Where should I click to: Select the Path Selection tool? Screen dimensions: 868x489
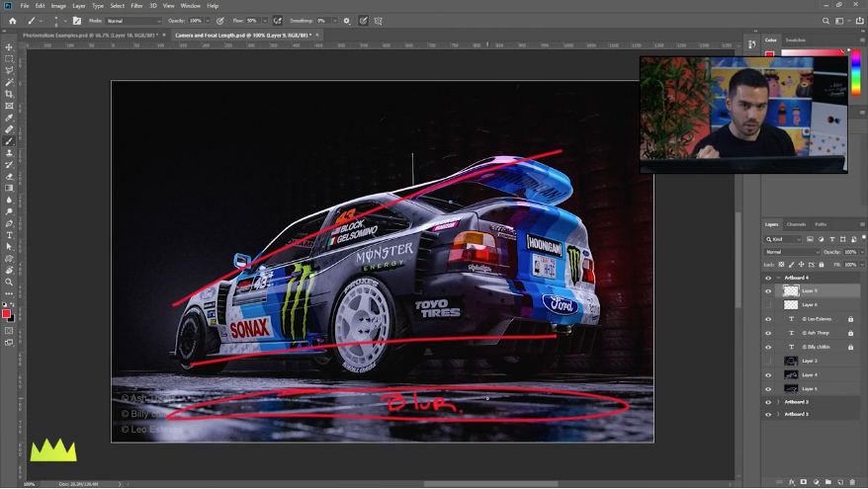[9, 247]
